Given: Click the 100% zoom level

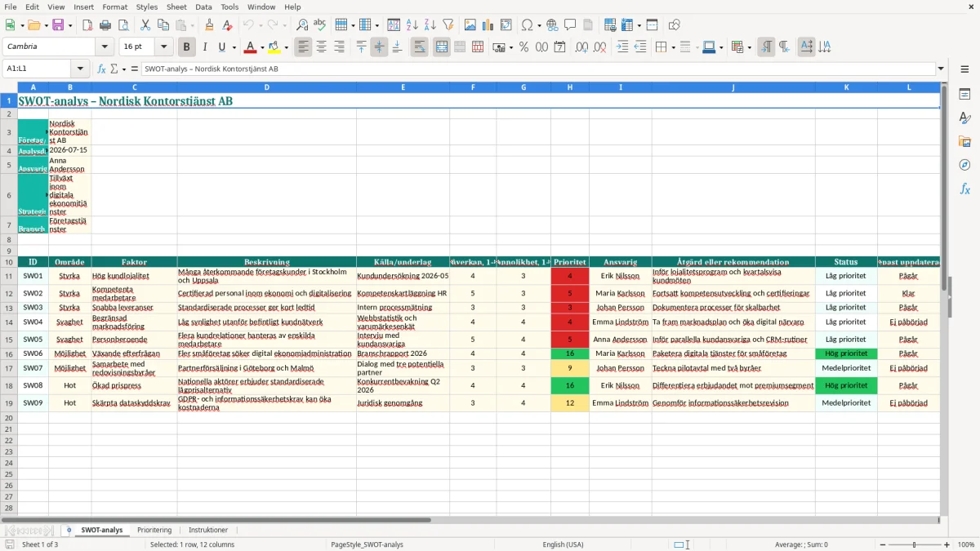Looking at the screenshot, I should point(965,544).
